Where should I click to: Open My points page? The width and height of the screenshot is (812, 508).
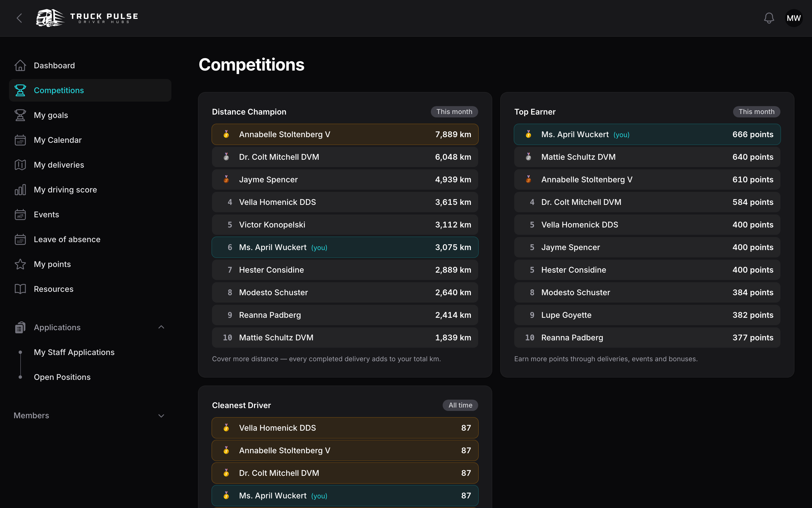click(x=90, y=264)
